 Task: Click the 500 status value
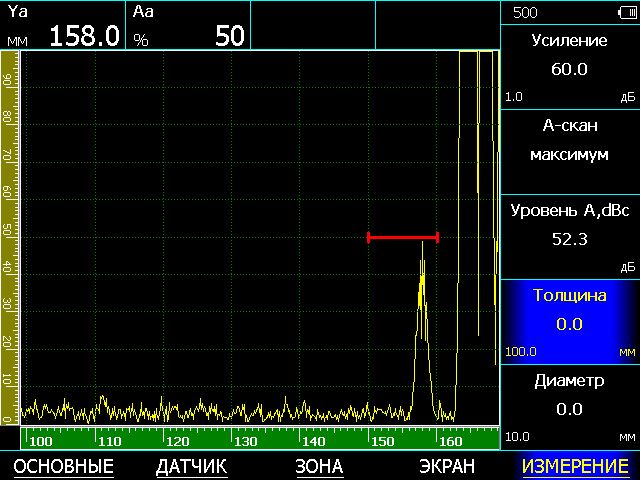click(525, 13)
